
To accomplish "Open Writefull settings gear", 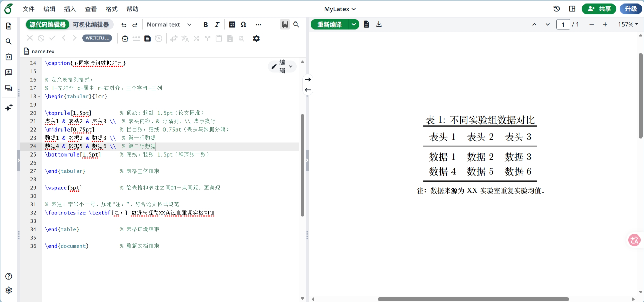I will click(256, 38).
